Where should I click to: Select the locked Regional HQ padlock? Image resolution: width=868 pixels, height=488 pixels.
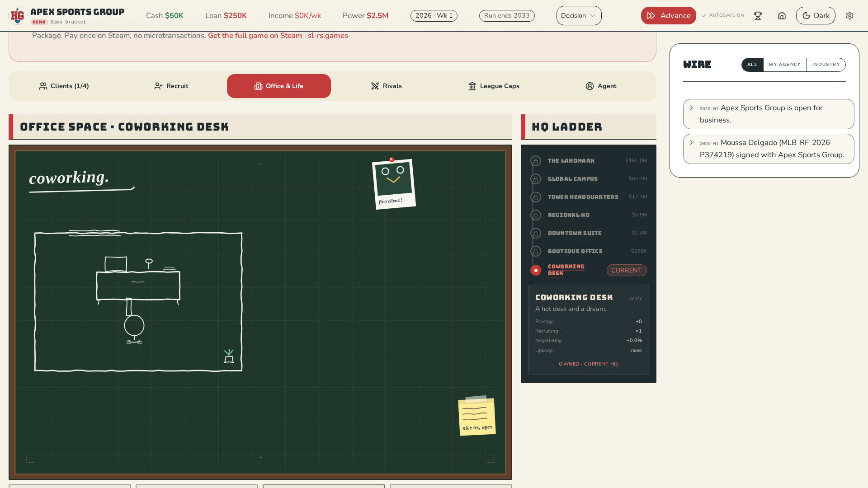pos(536,215)
